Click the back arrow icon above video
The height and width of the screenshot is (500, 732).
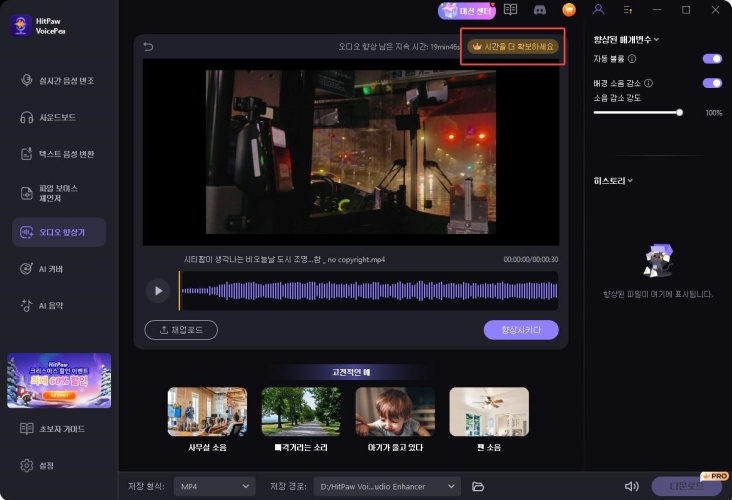(x=148, y=46)
